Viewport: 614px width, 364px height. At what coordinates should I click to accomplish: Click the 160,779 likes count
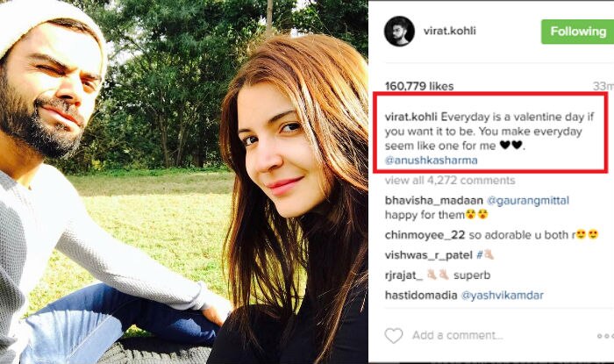click(419, 86)
